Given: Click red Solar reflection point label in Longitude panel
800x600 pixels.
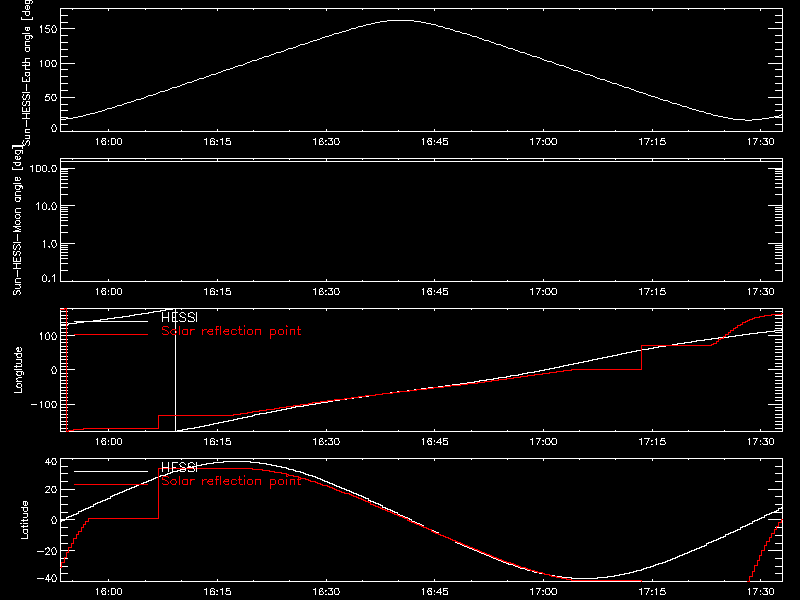Looking at the screenshot, I should pyautogui.click(x=231, y=331).
